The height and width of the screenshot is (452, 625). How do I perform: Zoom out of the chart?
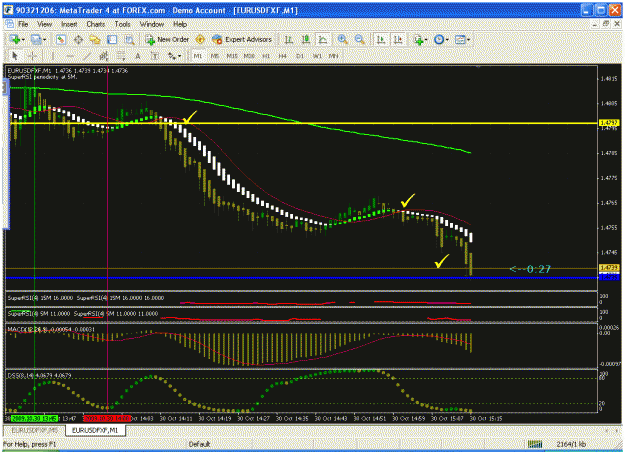(360, 39)
